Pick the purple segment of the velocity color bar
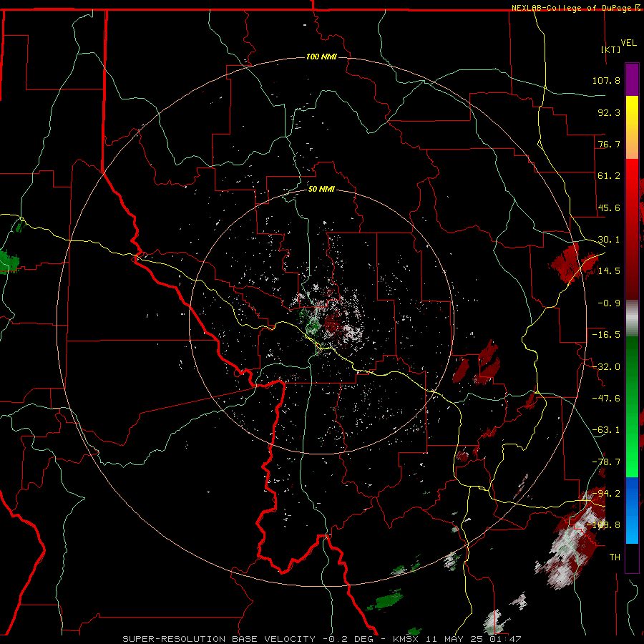The image size is (644, 644). pos(632,79)
